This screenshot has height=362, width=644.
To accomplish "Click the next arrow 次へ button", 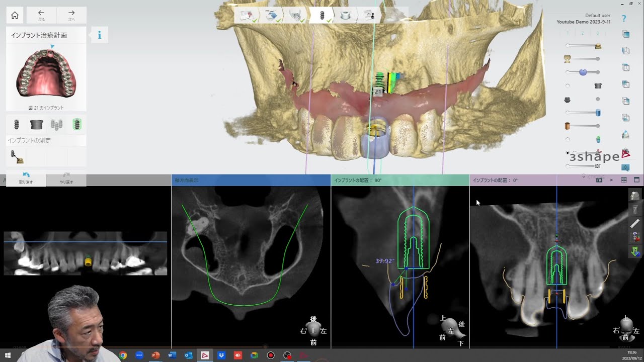I will (71, 15).
